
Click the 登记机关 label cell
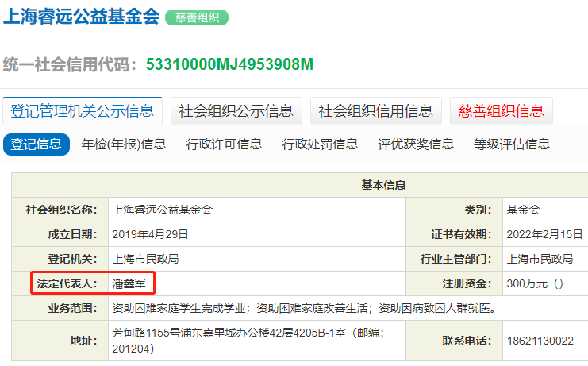click(x=60, y=259)
